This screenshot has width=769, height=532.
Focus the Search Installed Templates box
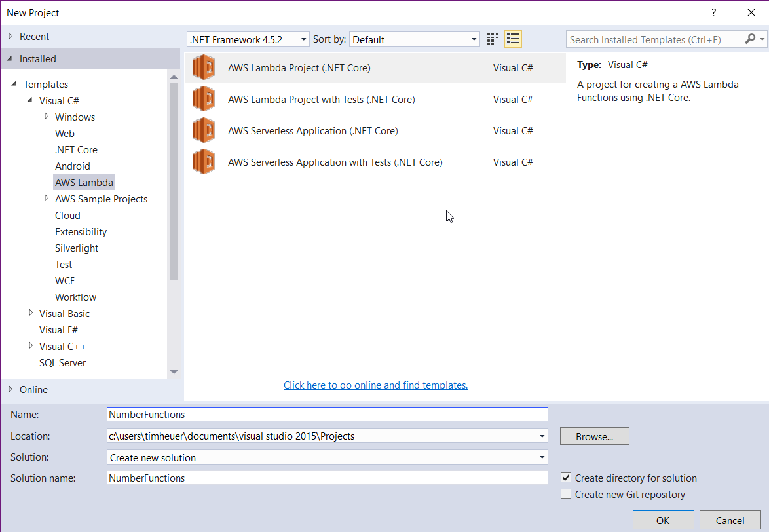[655, 39]
